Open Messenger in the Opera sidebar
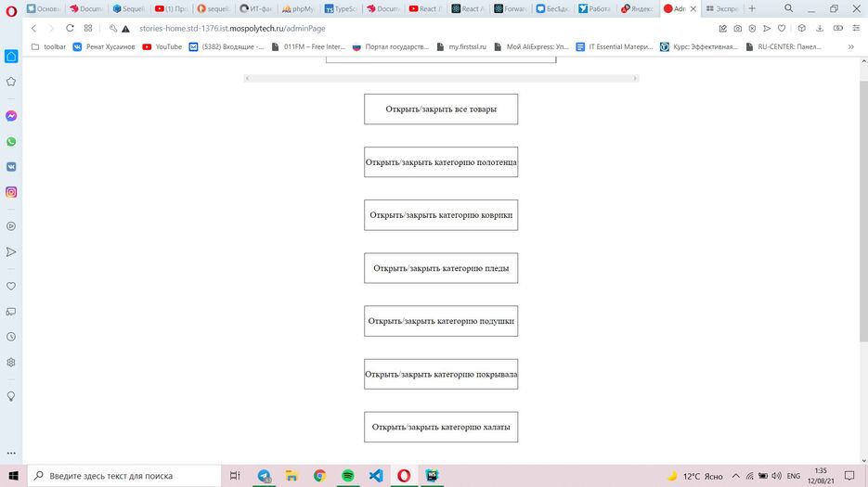This screenshot has height=487, width=868. tap(11, 116)
